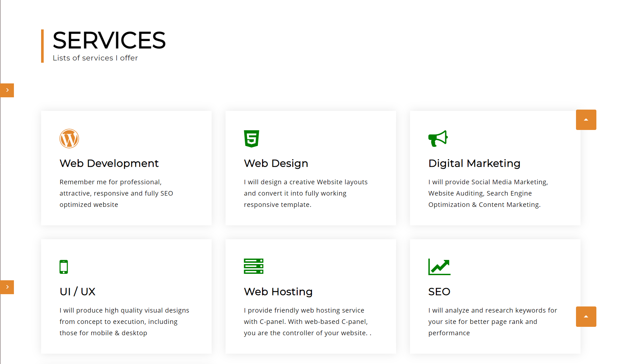Image resolution: width=620 pixels, height=364 pixels.
Task: Expand the side panel chevron beside UI / UX card
Action: coord(7,287)
